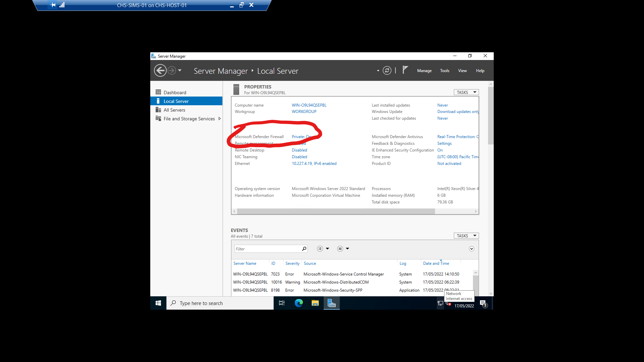Viewport: 644px width, 362px height.
Task: Open the events list criteria options icon
Action: tap(320, 249)
